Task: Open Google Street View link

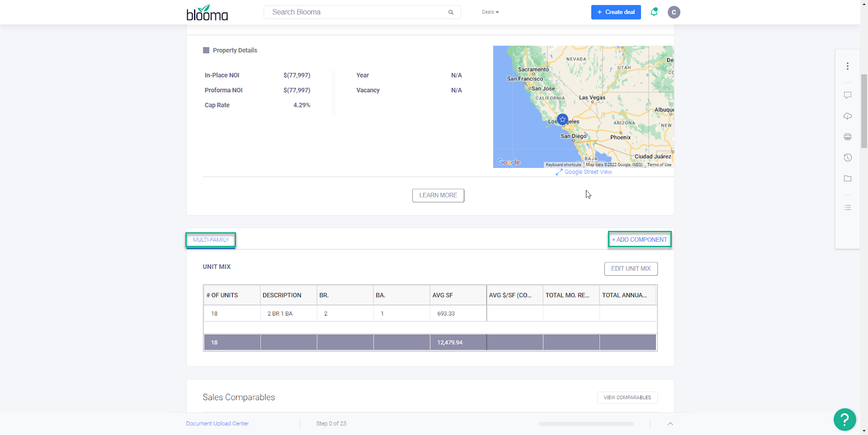Action: coord(584,172)
